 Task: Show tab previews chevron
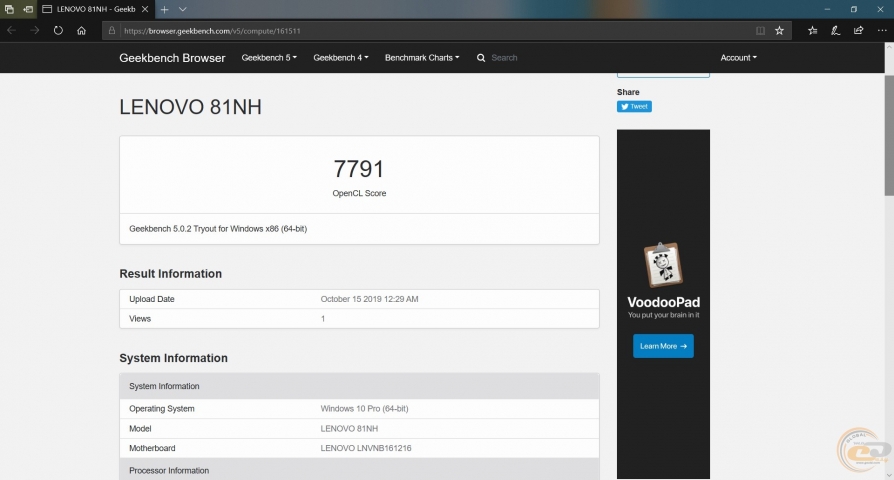(x=182, y=9)
